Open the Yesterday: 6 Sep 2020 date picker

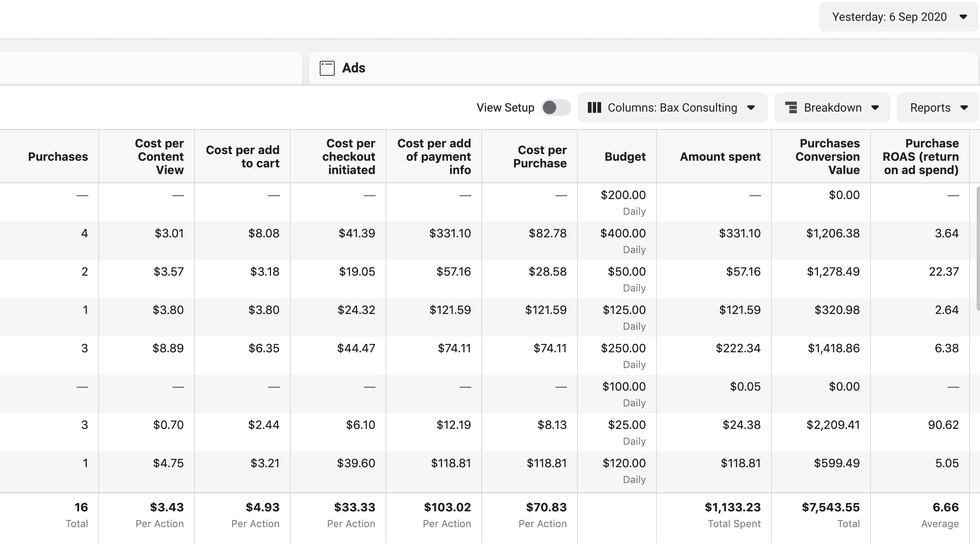pos(898,17)
